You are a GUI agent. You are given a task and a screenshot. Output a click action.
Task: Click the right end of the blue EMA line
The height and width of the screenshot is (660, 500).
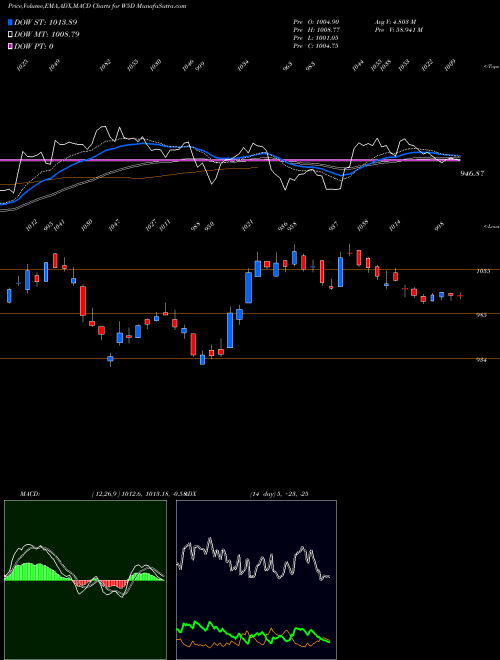pyautogui.click(x=459, y=156)
